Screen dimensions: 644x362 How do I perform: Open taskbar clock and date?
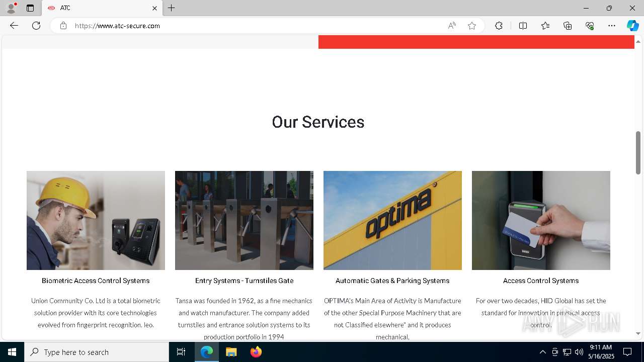tap(602, 352)
